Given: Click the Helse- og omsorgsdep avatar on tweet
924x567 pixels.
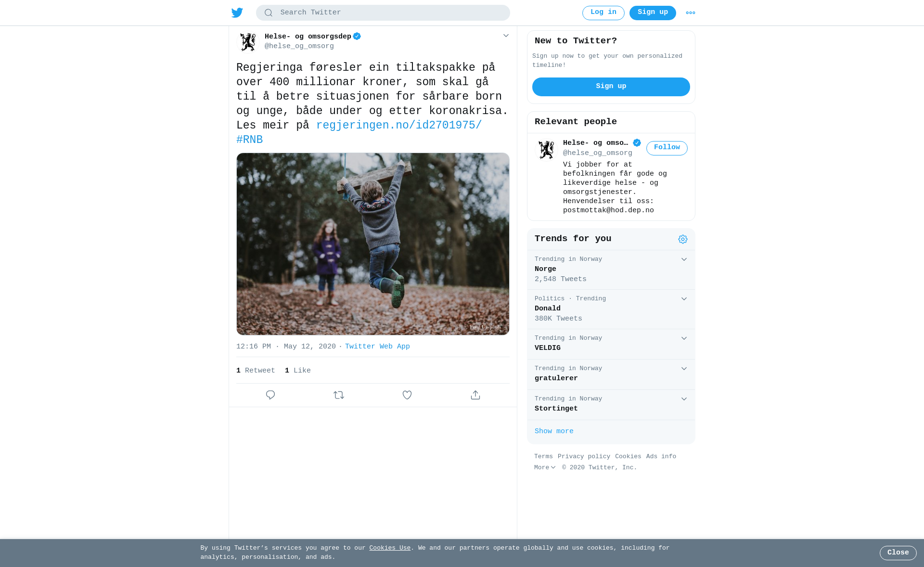Looking at the screenshot, I should point(248,42).
